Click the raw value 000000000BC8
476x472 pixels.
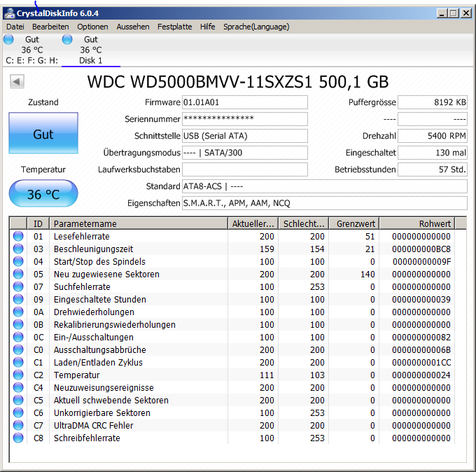(x=421, y=249)
